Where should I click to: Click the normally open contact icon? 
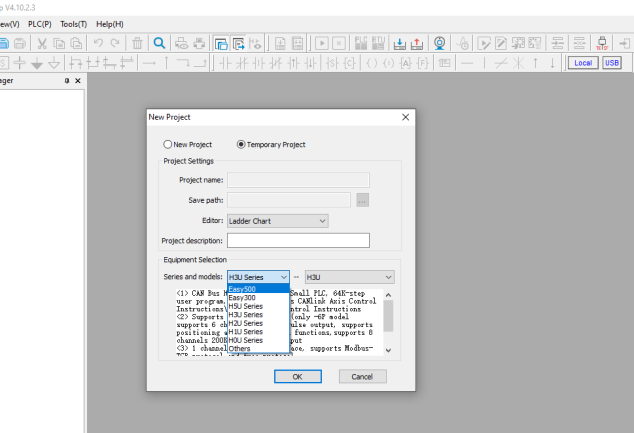click(x=225, y=63)
